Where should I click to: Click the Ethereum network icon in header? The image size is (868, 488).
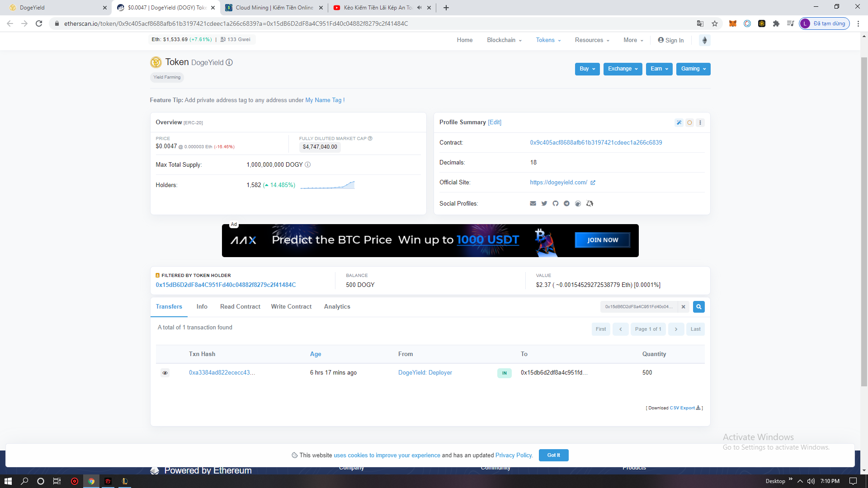[704, 40]
